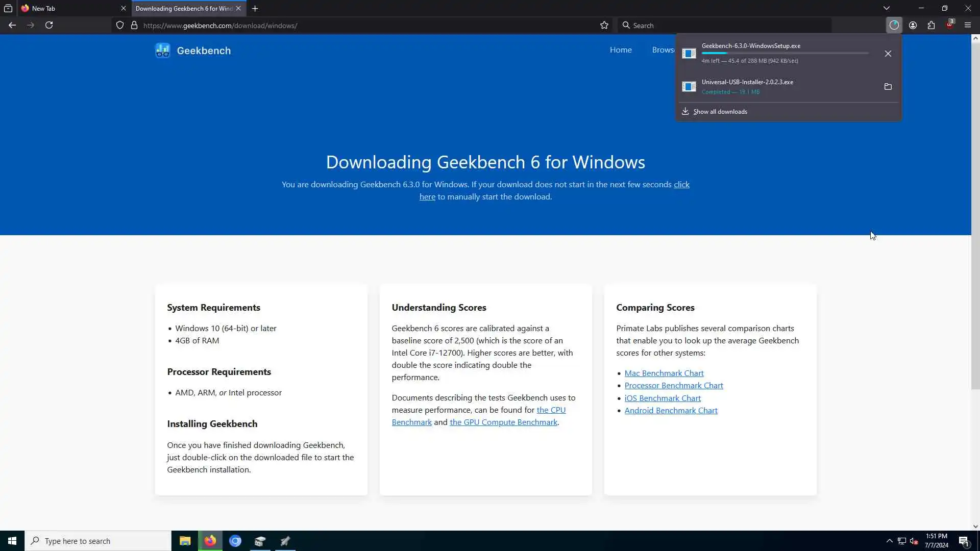The height and width of the screenshot is (551, 980).
Task: Bookmark this page with star icon
Action: point(604,25)
